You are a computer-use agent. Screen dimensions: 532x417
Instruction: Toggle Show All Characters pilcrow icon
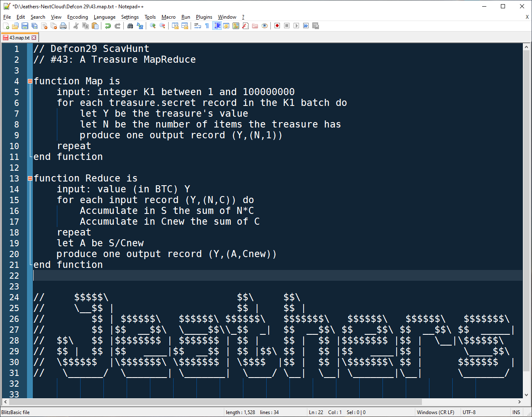(207, 26)
